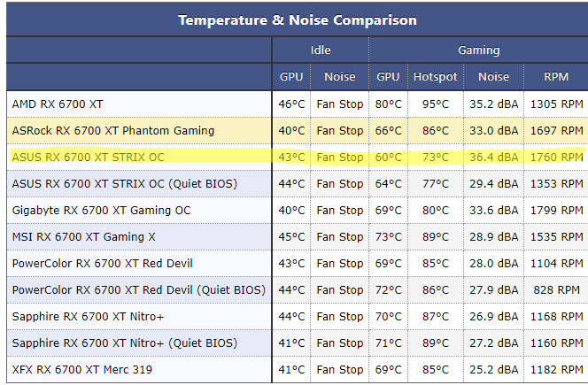Screen dimensions: 588x385
Task: Click the Gaming column group header
Action: [x=478, y=50]
